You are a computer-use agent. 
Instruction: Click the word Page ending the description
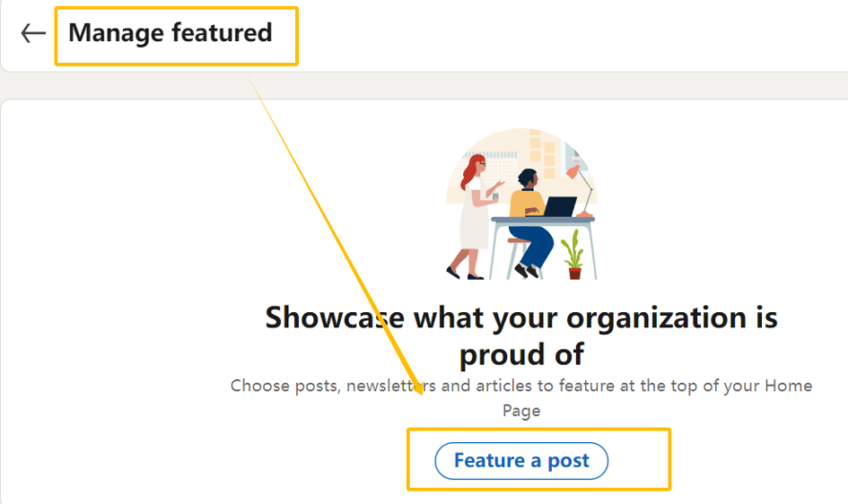point(521,411)
